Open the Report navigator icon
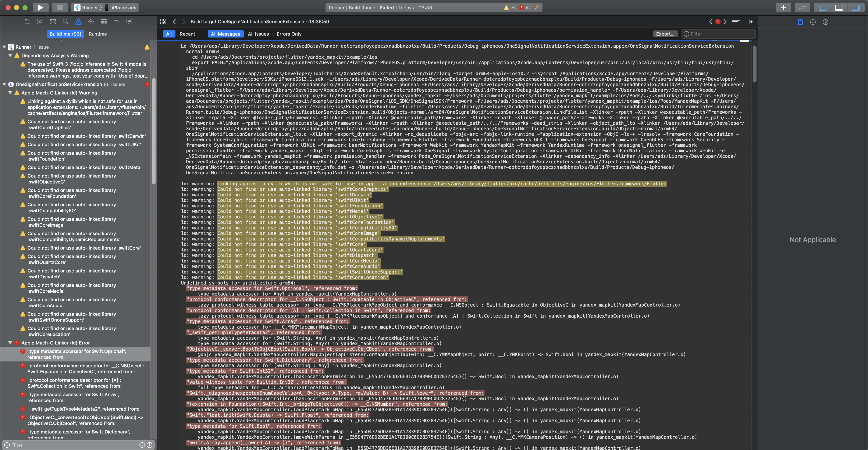The width and height of the screenshot is (868, 450). [129, 22]
